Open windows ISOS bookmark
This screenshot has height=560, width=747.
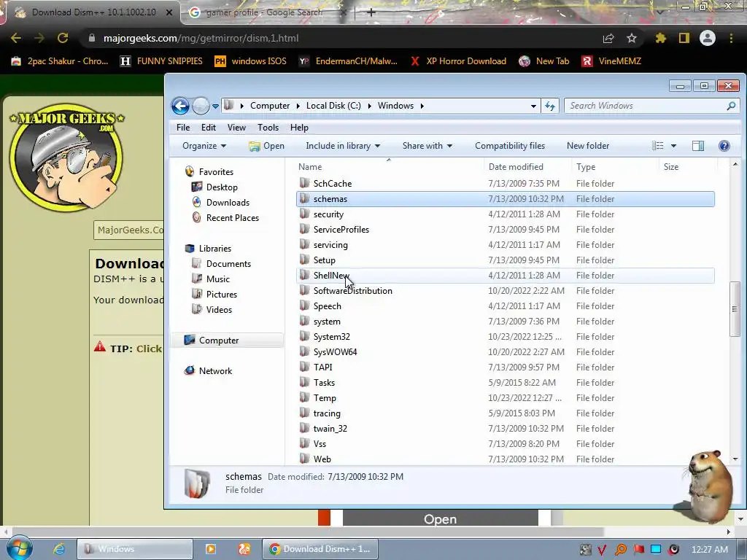[x=250, y=61]
